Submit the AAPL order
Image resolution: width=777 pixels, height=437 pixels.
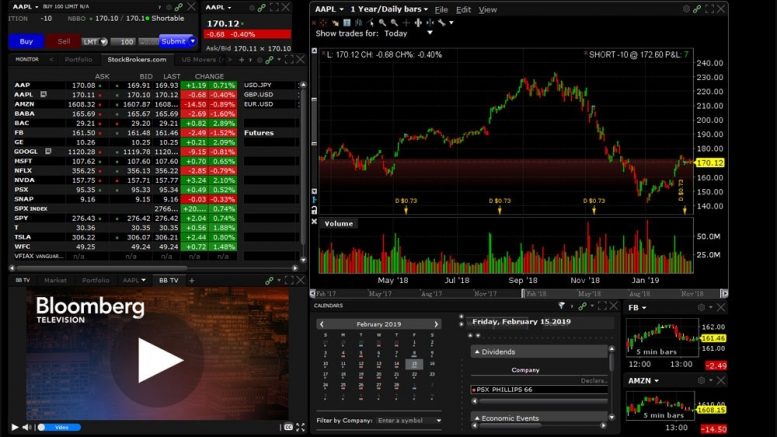click(173, 41)
